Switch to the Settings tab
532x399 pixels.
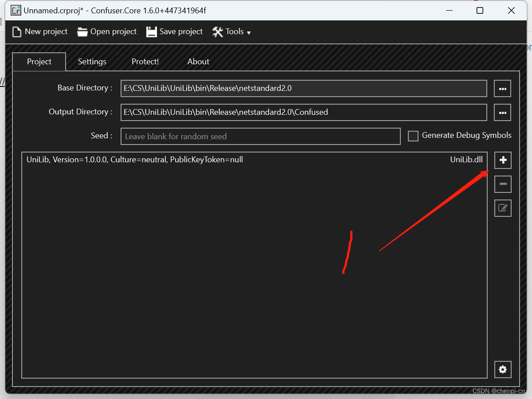tap(92, 62)
